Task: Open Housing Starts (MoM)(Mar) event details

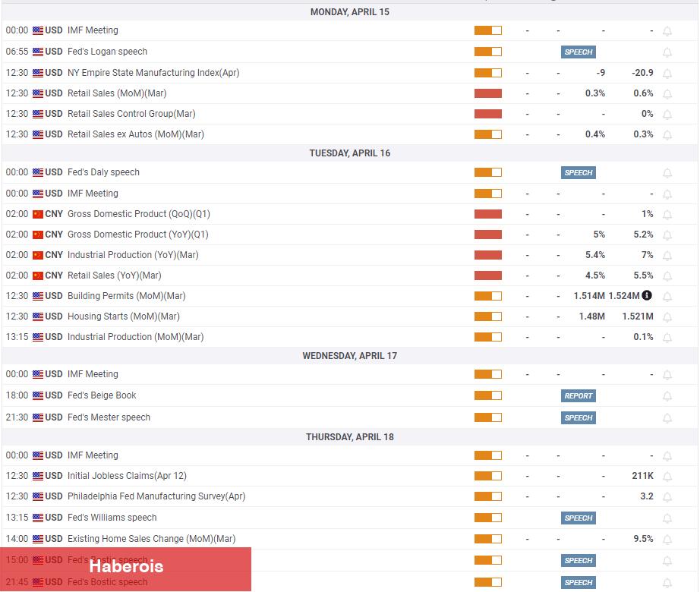Action: pyautogui.click(x=123, y=316)
